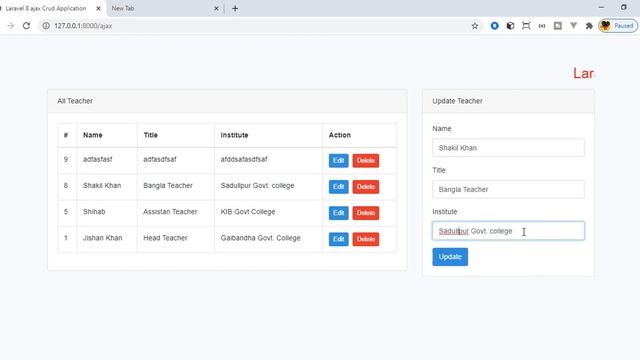The image size is (640, 360).
Task: Delete the Shakil Khan row
Action: [366, 187]
